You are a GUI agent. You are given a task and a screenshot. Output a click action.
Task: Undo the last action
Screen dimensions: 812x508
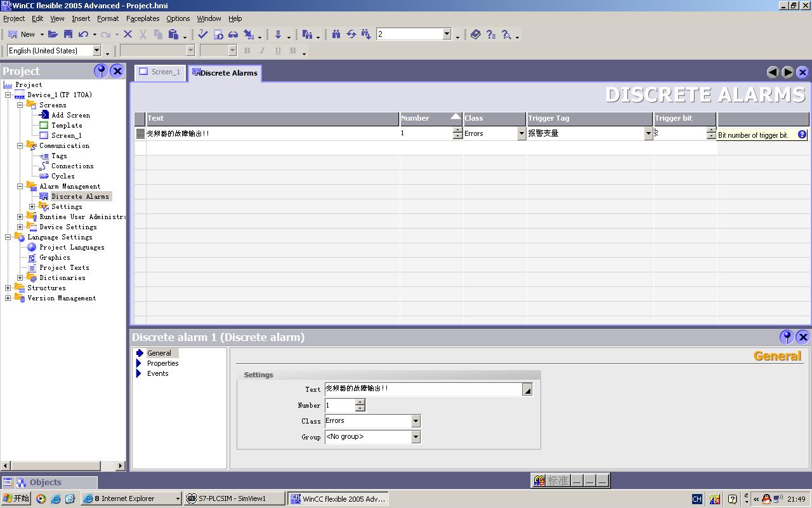click(x=83, y=34)
